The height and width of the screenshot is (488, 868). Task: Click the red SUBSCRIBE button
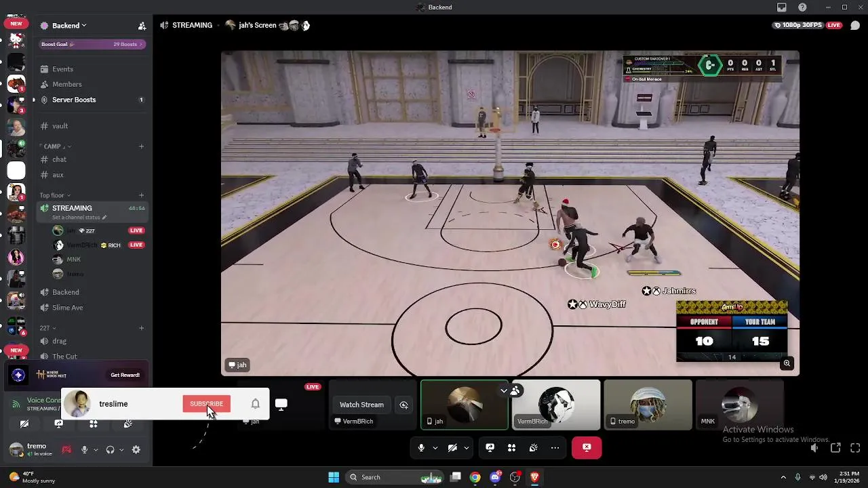coord(206,404)
